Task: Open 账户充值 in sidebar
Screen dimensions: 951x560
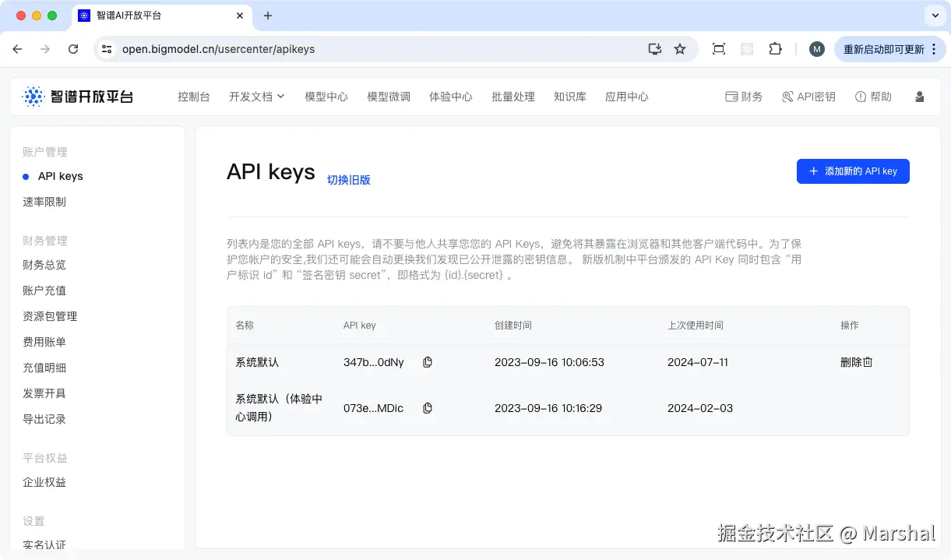Action: [x=44, y=291]
